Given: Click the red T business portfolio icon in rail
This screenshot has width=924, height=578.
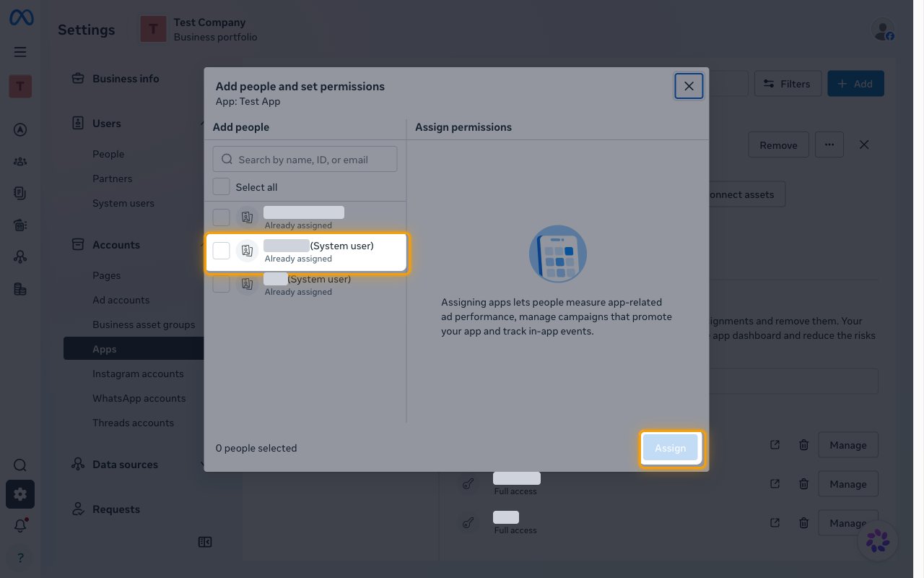Looking at the screenshot, I should [20, 87].
